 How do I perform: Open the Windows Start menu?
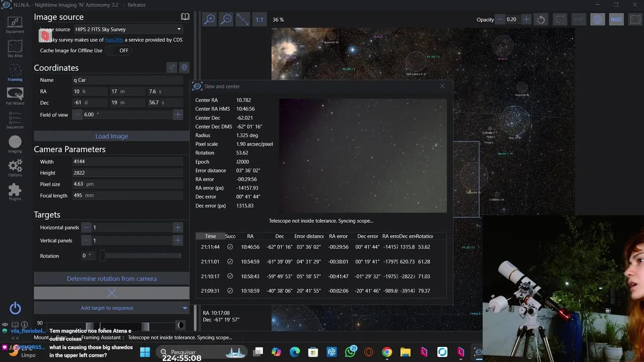click(145, 352)
